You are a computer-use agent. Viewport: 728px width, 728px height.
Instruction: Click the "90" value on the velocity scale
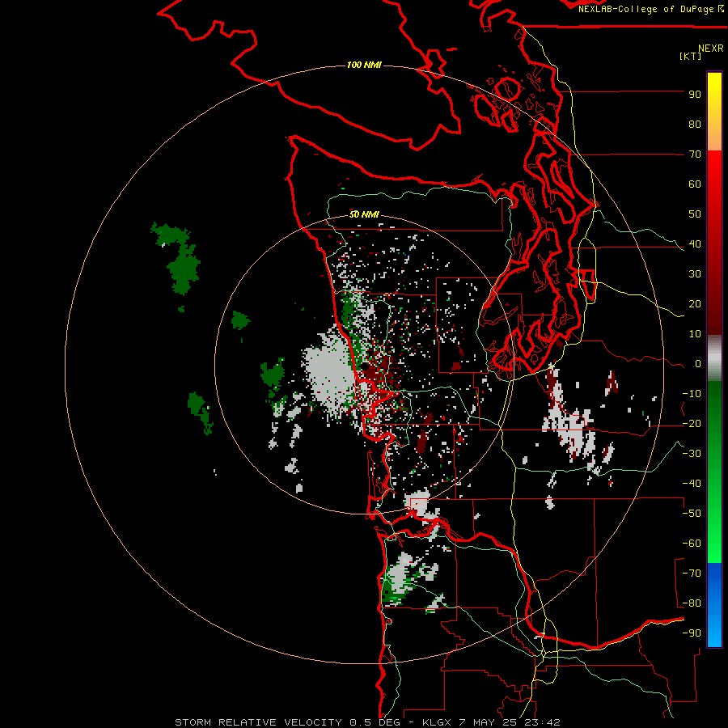tap(695, 95)
